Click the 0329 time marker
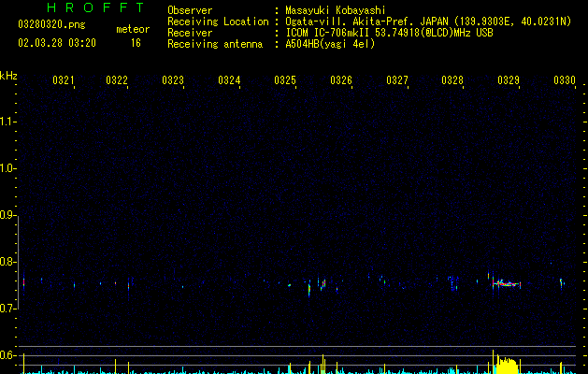 (x=509, y=80)
